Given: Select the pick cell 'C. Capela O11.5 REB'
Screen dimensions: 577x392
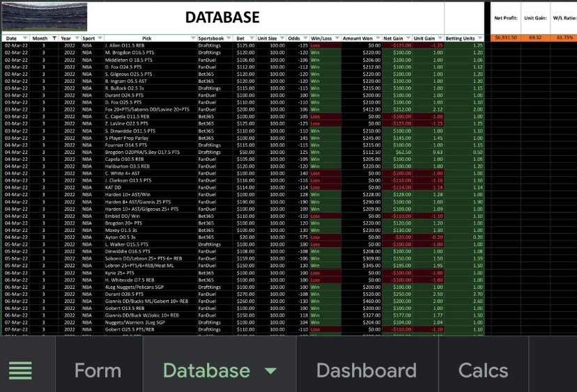Looking at the screenshot, I should click(150, 116).
